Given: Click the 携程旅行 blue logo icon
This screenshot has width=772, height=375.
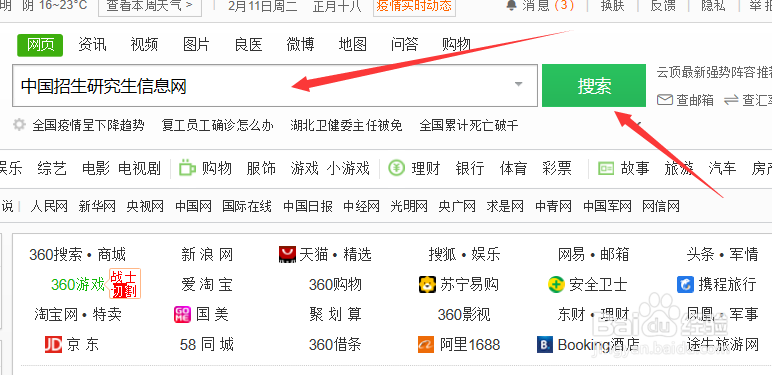Looking at the screenshot, I should click(x=685, y=284).
